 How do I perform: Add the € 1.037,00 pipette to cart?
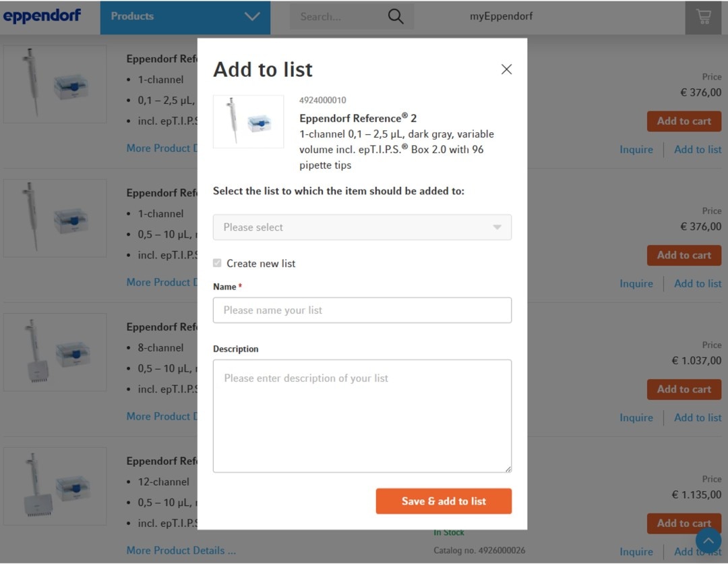tap(684, 389)
